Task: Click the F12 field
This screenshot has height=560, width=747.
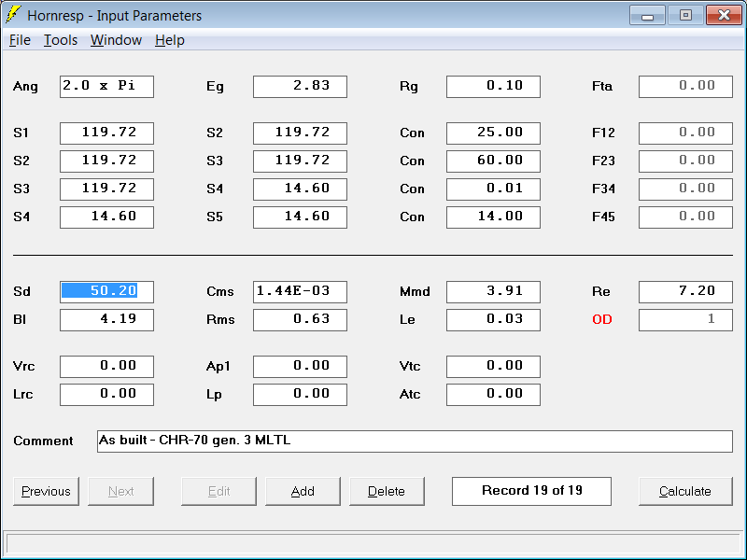Action: 685,133
